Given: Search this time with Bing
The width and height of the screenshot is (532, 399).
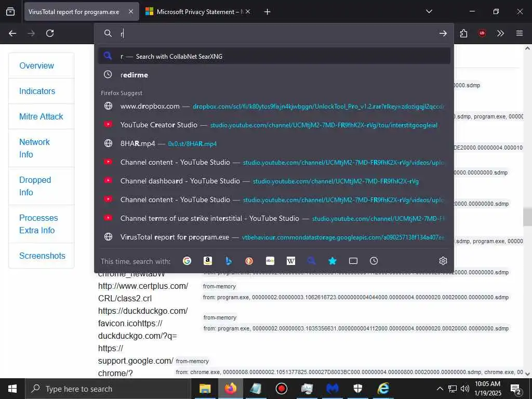Looking at the screenshot, I should (229, 261).
